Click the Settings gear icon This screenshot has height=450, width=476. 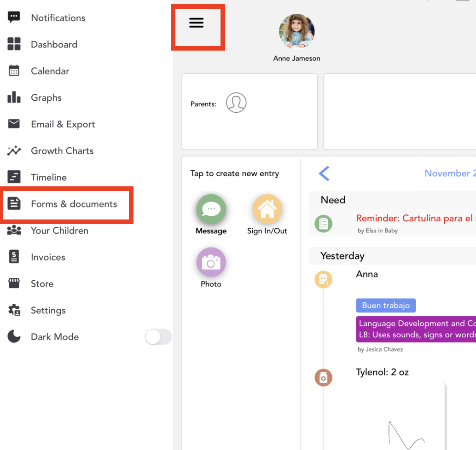14,310
